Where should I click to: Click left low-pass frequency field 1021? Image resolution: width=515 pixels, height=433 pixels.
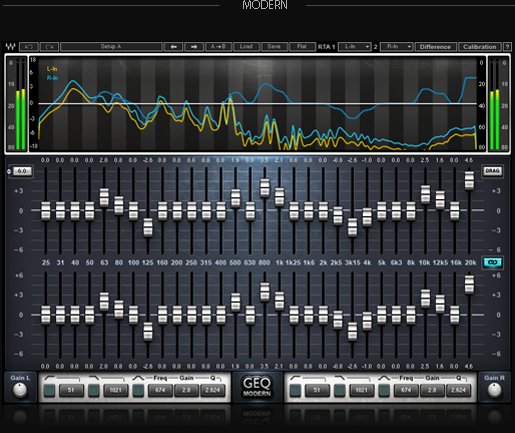115,390
